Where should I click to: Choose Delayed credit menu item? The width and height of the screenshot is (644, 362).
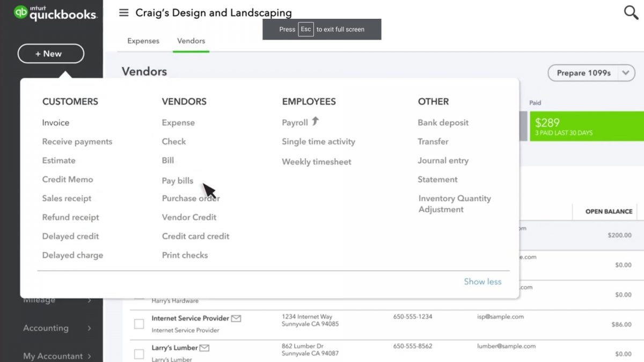tap(71, 237)
